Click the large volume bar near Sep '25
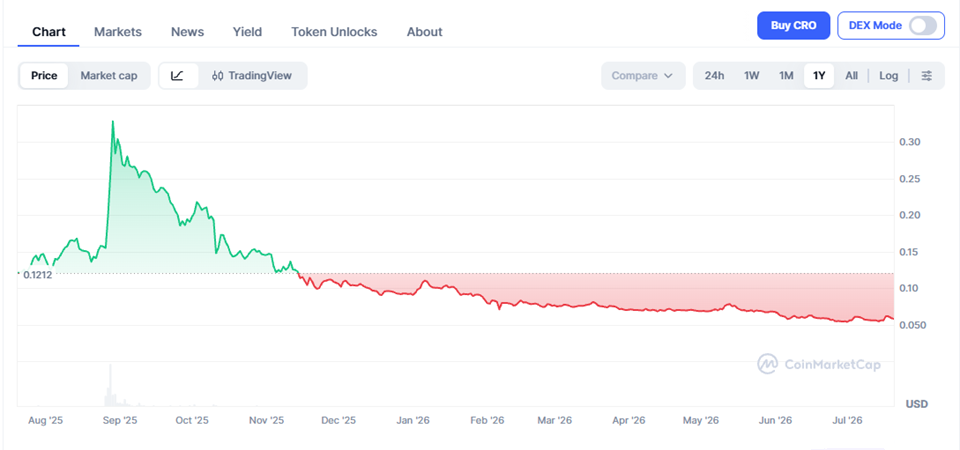960x450 pixels. [110, 385]
